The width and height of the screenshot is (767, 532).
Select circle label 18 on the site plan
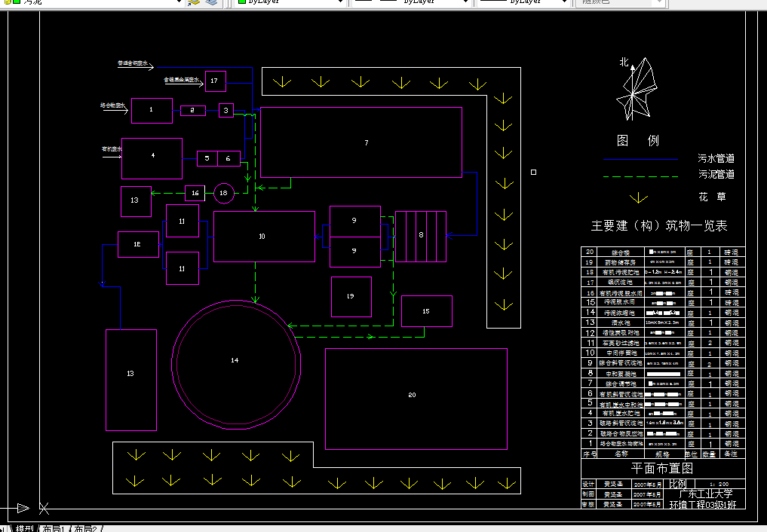(x=223, y=193)
